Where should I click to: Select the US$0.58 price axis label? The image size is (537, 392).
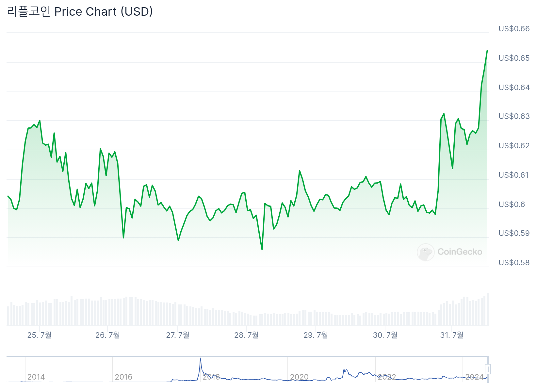pos(514,263)
